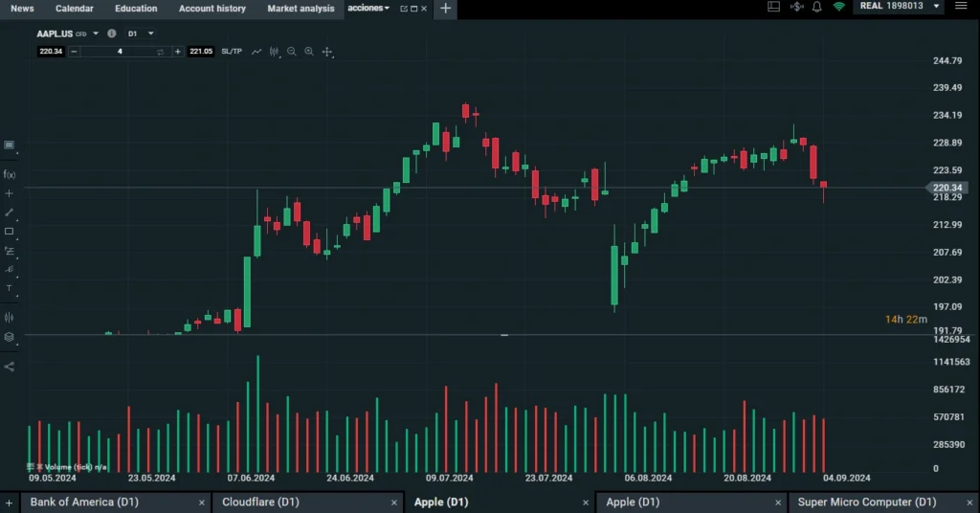Image resolution: width=980 pixels, height=513 pixels.
Task: Click the instrument info icon beside AAPL.US
Action: click(112, 33)
